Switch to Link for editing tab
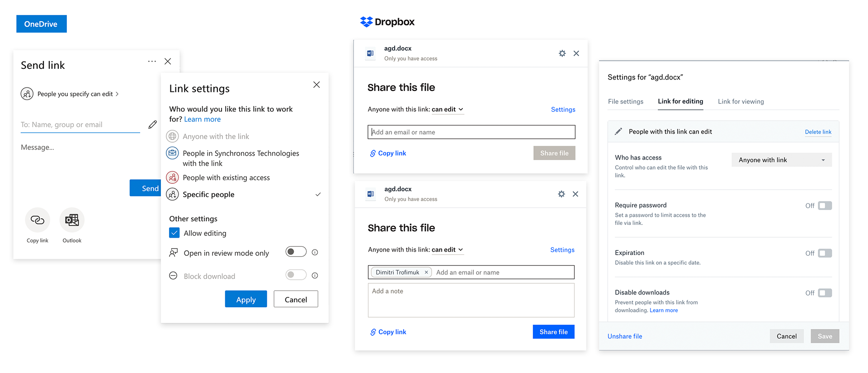The image size is (868, 373). coord(680,101)
